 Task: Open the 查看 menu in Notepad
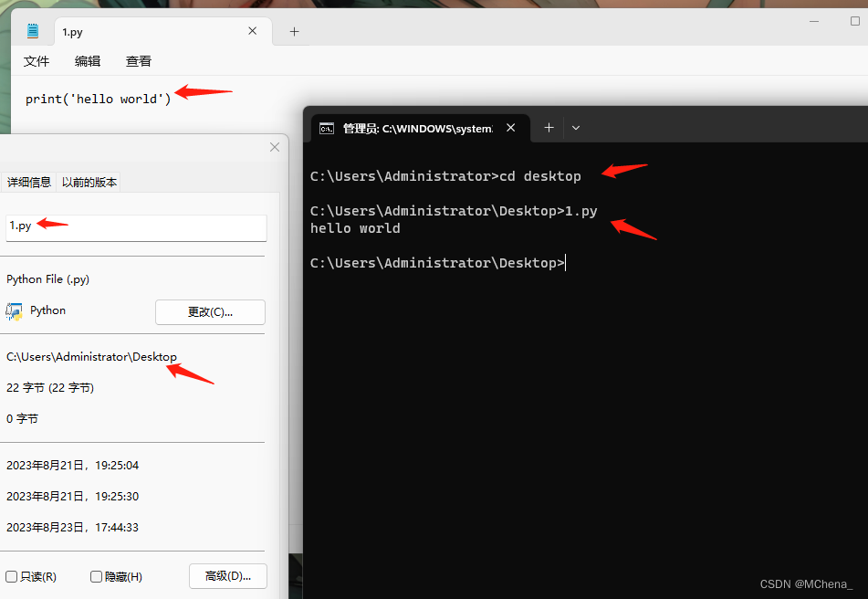click(139, 61)
